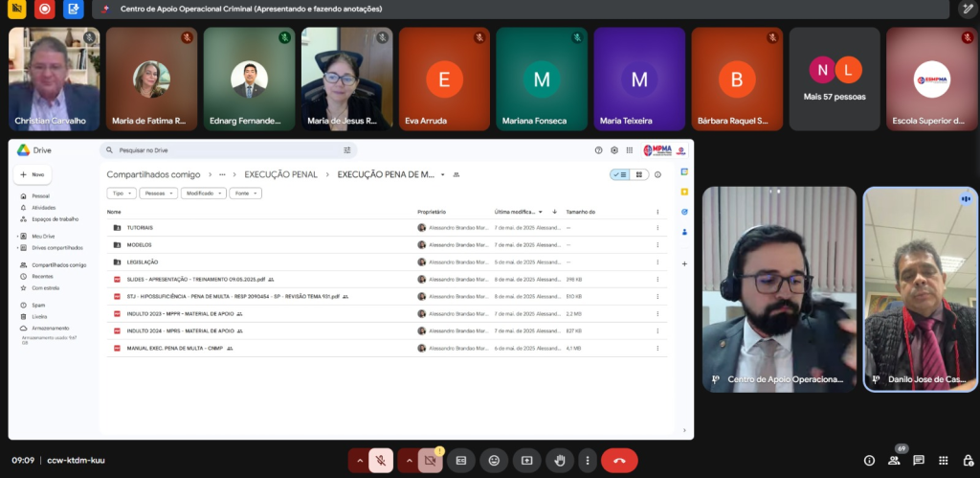This screenshot has height=478, width=980.
Task: Open the emoji reactions button
Action: click(x=494, y=460)
